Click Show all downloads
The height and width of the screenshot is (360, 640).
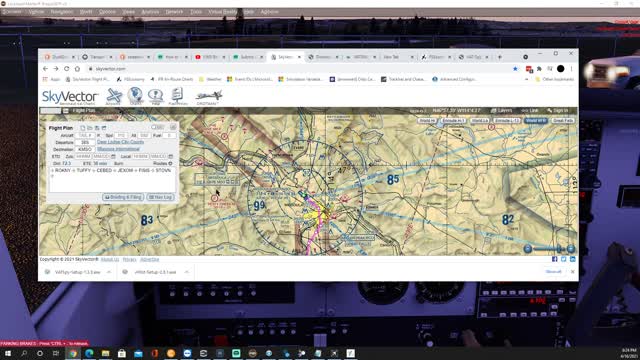554,272
